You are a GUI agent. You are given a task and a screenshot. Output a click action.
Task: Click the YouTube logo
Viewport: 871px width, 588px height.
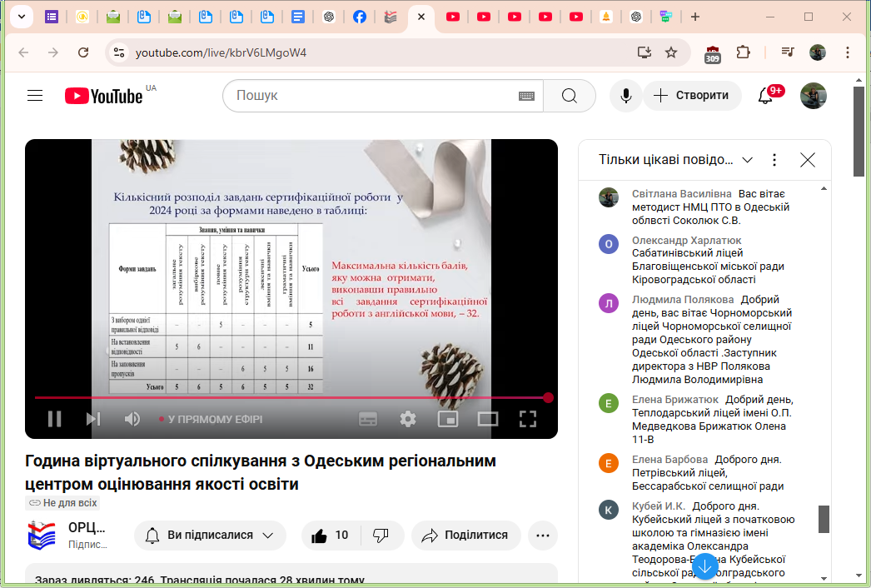point(104,96)
